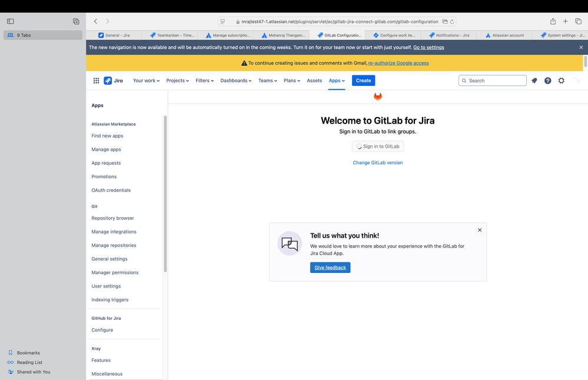Screen dimensions: 588x380
Task: Open the Atlassian app switcher grid icon
Action: coord(96,81)
